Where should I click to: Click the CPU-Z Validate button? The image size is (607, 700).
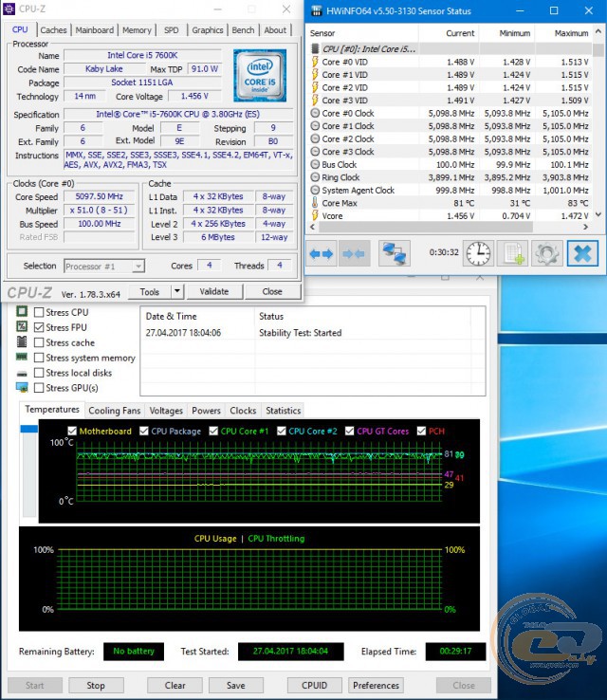click(214, 291)
